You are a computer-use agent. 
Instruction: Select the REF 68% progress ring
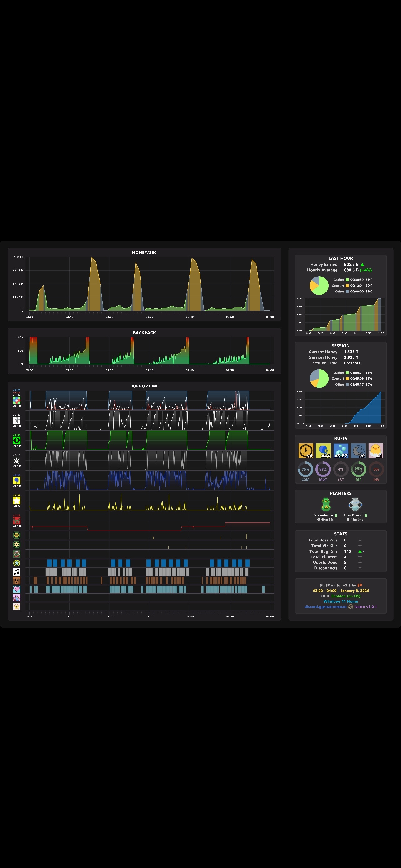coord(358,469)
